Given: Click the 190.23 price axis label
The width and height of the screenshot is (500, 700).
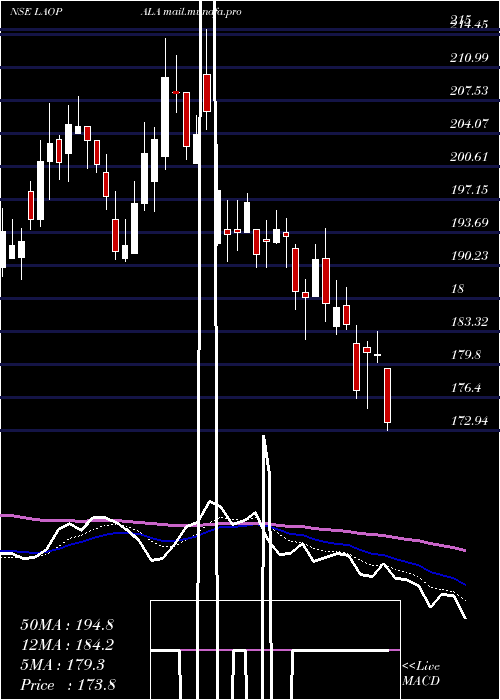Looking at the screenshot, I should (469, 256).
